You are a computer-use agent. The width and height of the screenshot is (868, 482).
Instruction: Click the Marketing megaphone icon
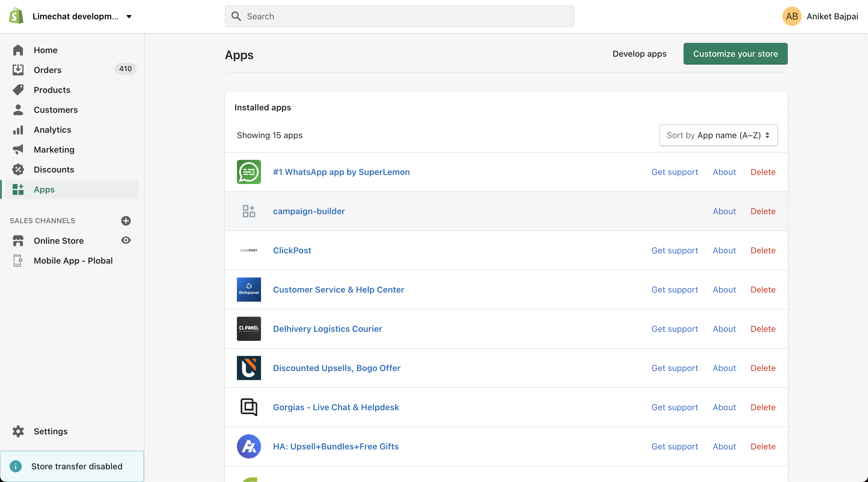coord(18,149)
